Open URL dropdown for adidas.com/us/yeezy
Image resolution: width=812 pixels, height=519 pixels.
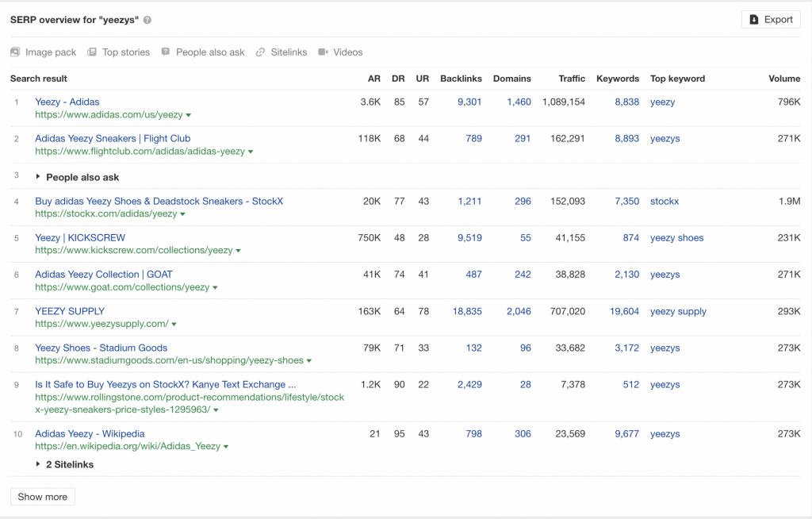[x=189, y=115]
